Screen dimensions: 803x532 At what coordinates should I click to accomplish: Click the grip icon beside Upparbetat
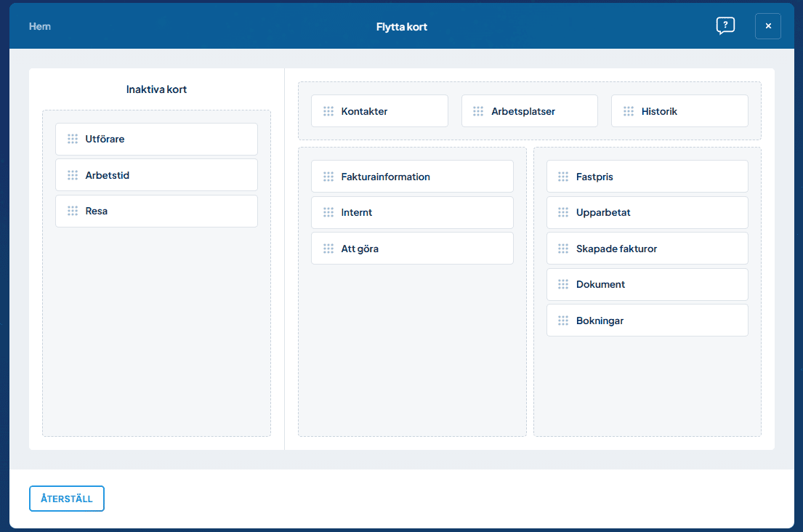click(563, 212)
